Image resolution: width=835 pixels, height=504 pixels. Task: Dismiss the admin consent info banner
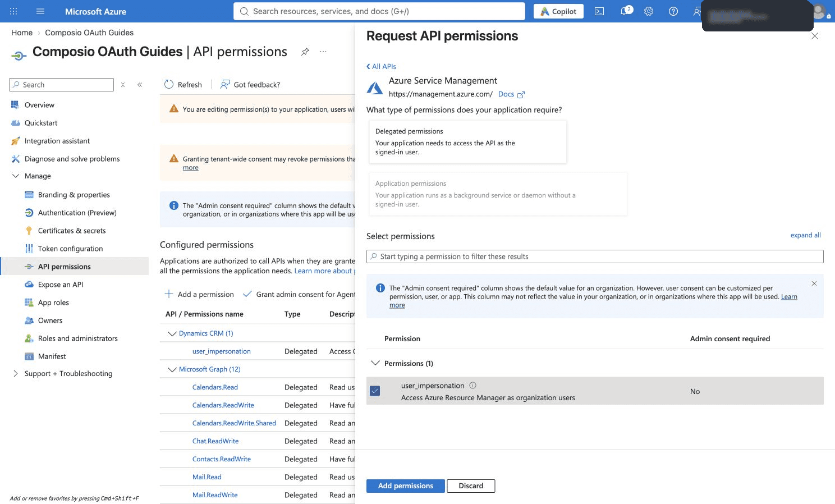[x=814, y=283]
